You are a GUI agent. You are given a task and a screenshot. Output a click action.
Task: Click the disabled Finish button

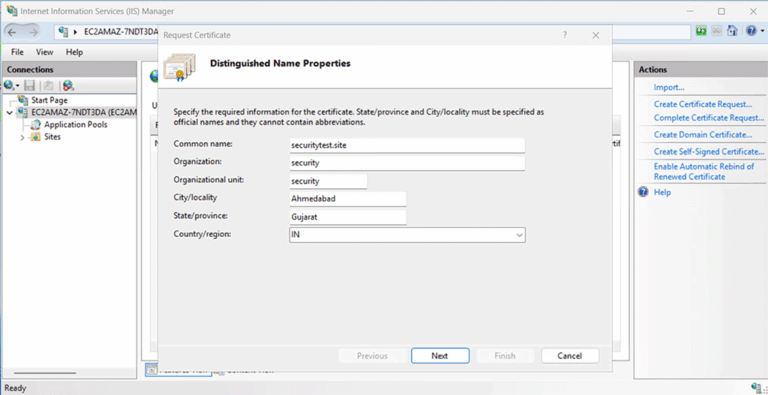pos(505,356)
